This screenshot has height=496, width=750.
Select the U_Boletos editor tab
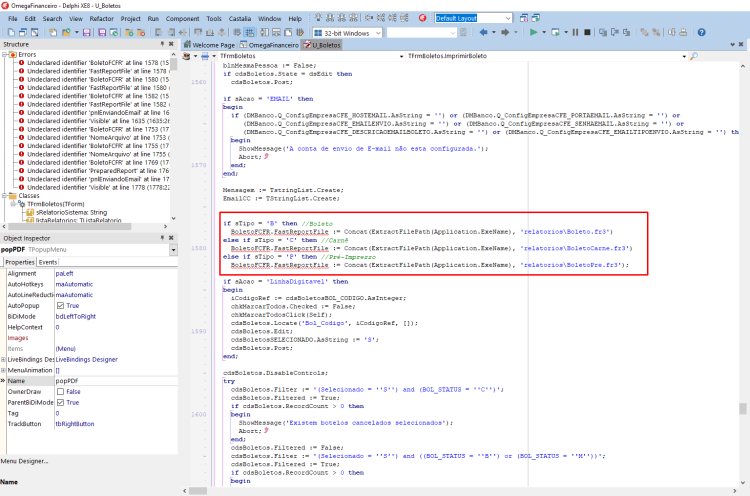[322, 45]
